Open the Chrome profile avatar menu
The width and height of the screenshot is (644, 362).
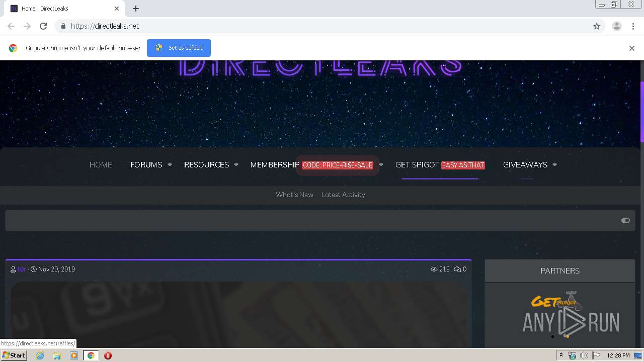click(617, 26)
